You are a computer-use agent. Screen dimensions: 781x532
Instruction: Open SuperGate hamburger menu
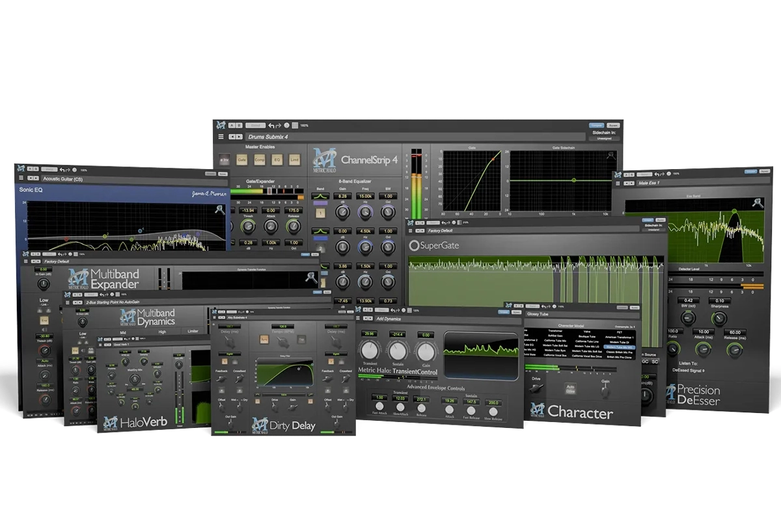(411, 230)
